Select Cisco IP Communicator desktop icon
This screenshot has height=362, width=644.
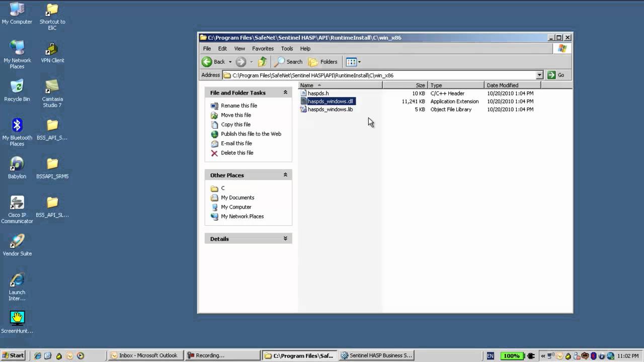[17, 210]
